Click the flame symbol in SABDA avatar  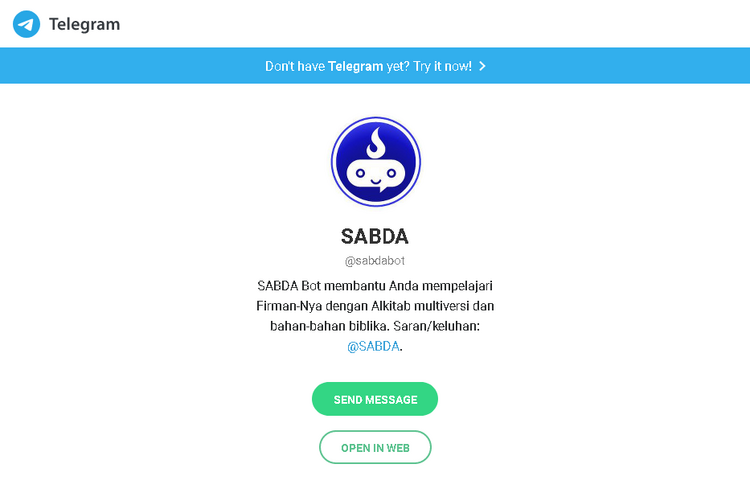click(x=376, y=143)
